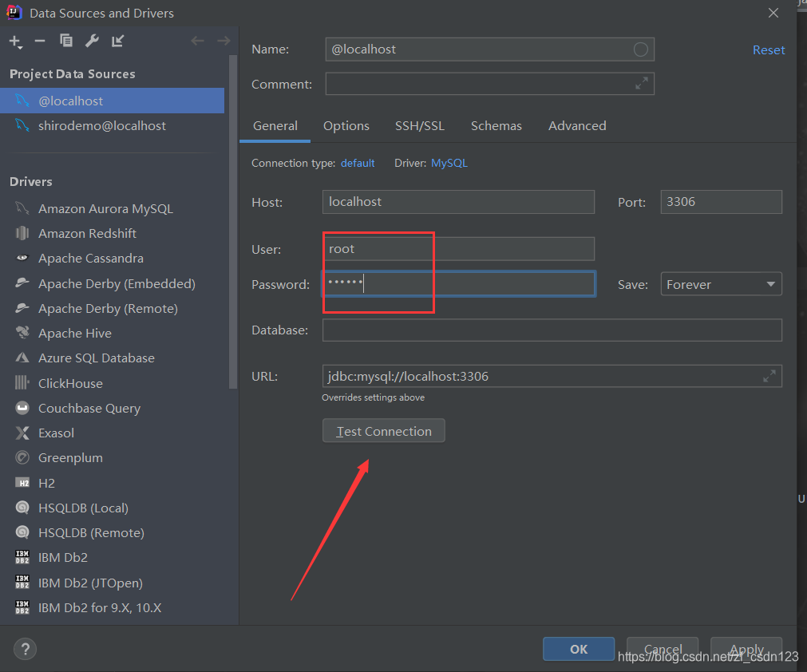Open the Schemas tab

[x=496, y=126]
